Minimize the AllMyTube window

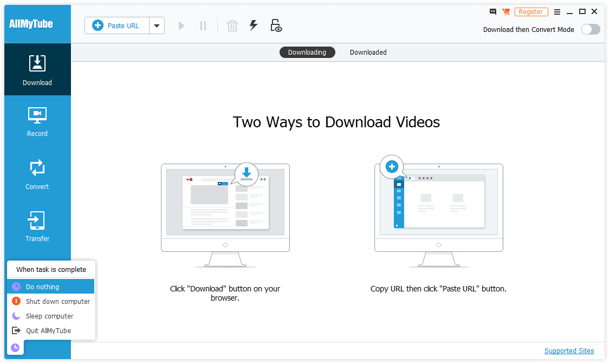click(569, 12)
